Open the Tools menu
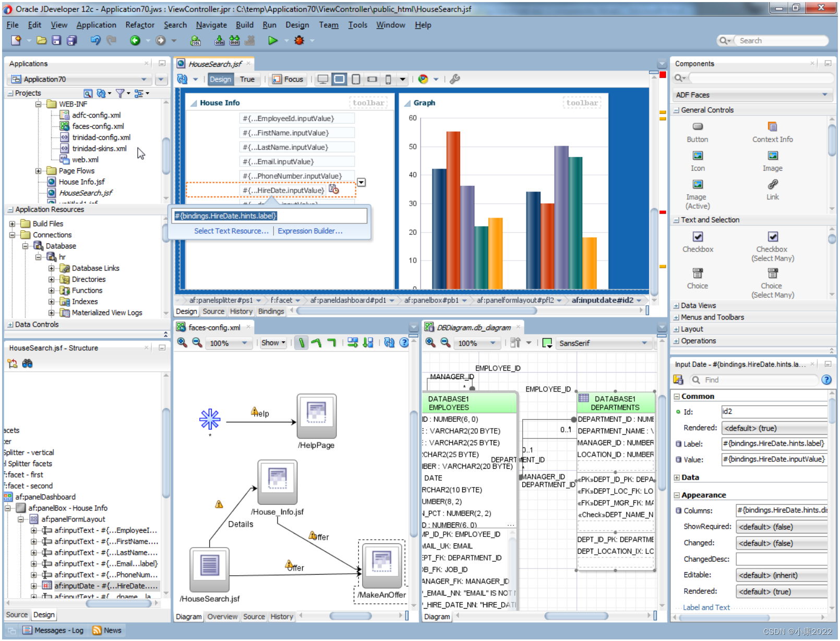Image resolution: width=840 pixels, height=641 pixels. 358,25
